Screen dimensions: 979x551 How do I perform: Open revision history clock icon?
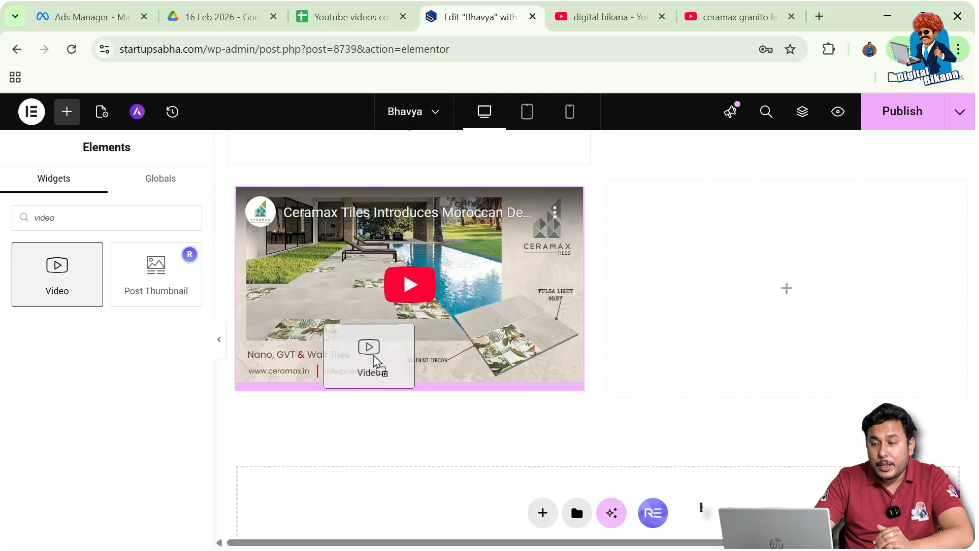(x=172, y=112)
